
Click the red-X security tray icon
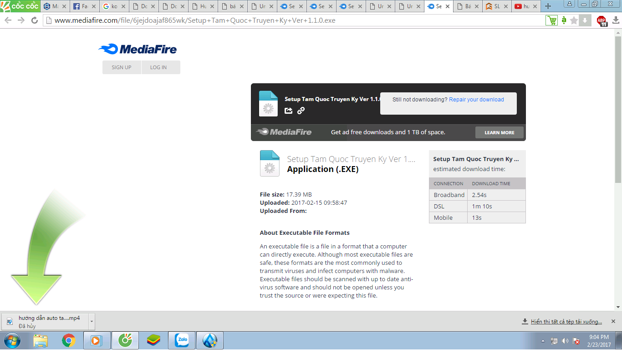(x=576, y=341)
